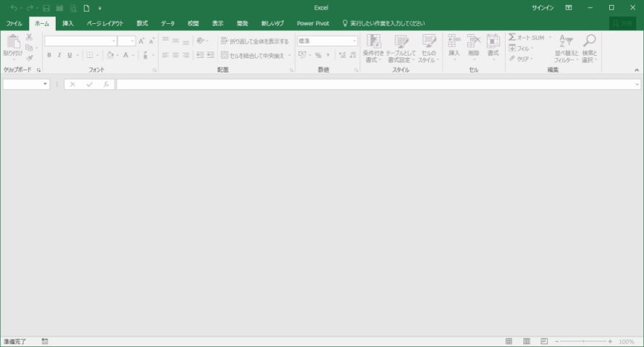Click Merge and Center (セルを結合して中央揃え)
Viewport: 644px width, 347px height.
[253, 56]
